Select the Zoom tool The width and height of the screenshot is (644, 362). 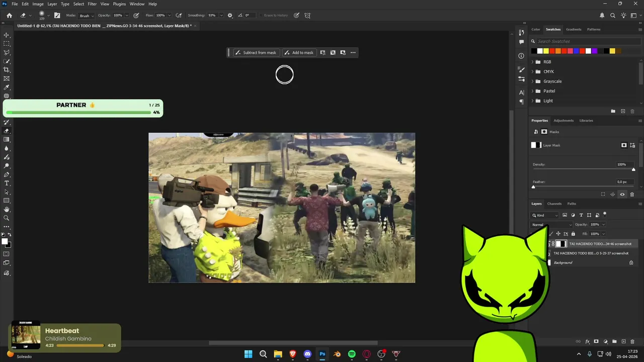pos(7,218)
